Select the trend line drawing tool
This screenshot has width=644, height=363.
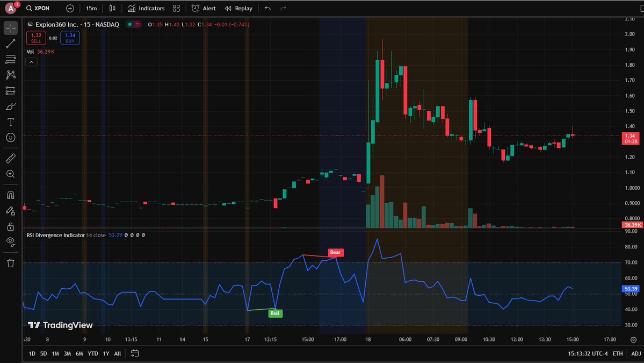pos(11,44)
